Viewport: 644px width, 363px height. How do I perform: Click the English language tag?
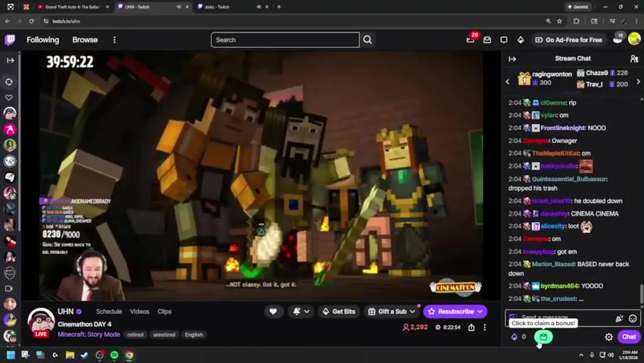coord(194,335)
